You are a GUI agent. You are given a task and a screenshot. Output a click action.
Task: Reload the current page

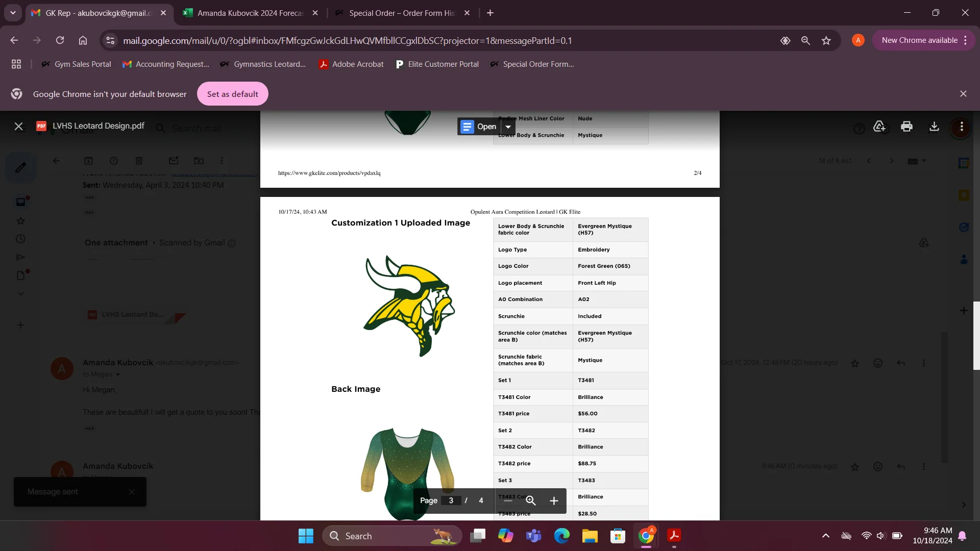(60, 40)
